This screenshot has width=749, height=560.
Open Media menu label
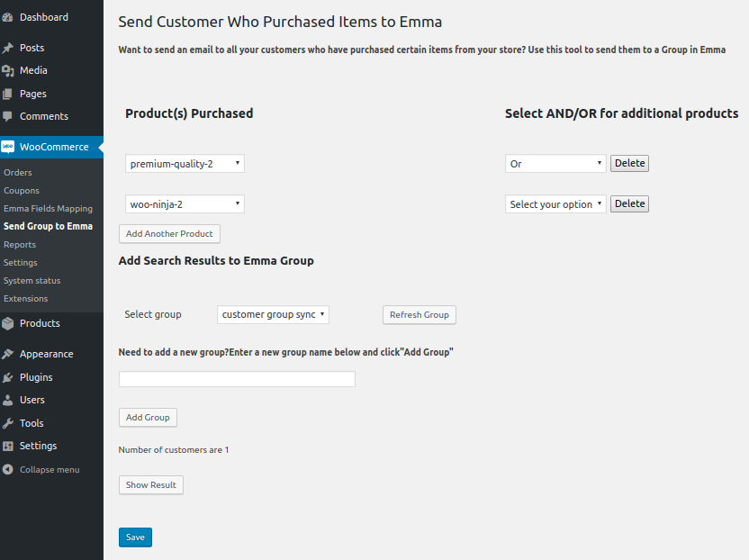coord(33,71)
